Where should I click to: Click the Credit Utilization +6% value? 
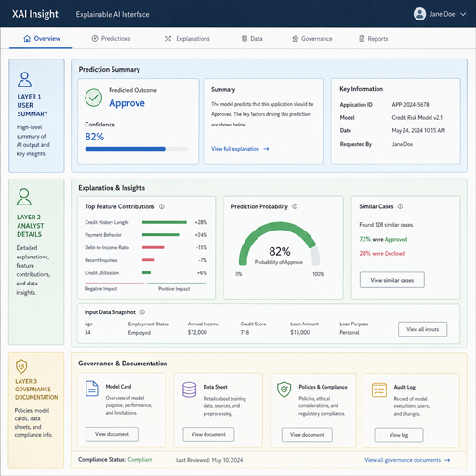(202, 273)
